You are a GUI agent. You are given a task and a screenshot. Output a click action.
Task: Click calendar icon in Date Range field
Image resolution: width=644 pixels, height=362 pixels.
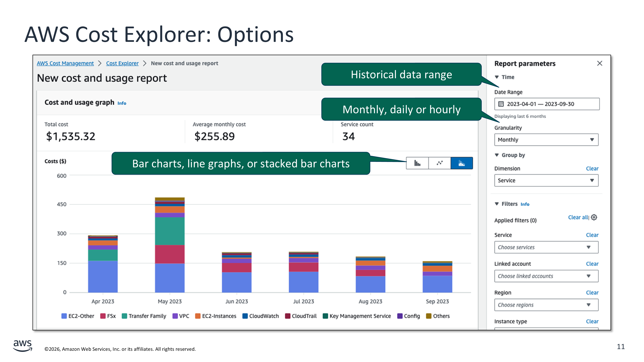coord(501,104)
